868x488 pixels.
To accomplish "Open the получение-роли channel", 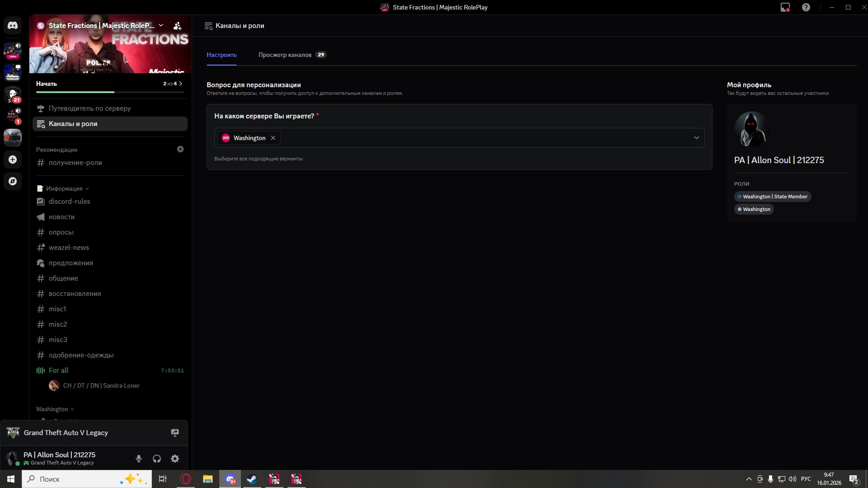I will [75, 163].
